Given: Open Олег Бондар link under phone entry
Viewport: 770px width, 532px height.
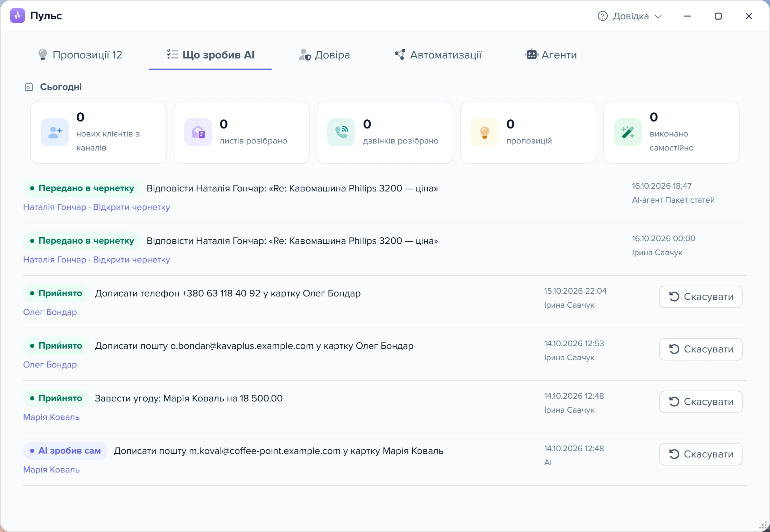Looking at the screenshot, I should [50, 312].
